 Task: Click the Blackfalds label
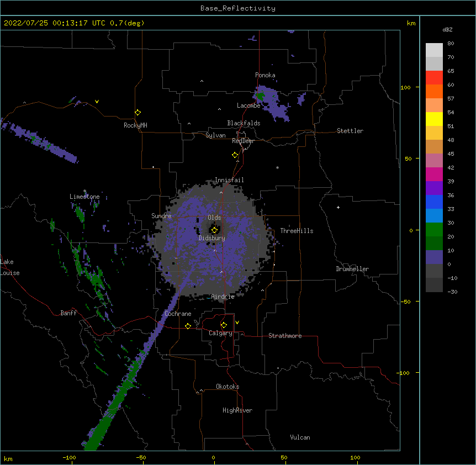click(244, 123)
